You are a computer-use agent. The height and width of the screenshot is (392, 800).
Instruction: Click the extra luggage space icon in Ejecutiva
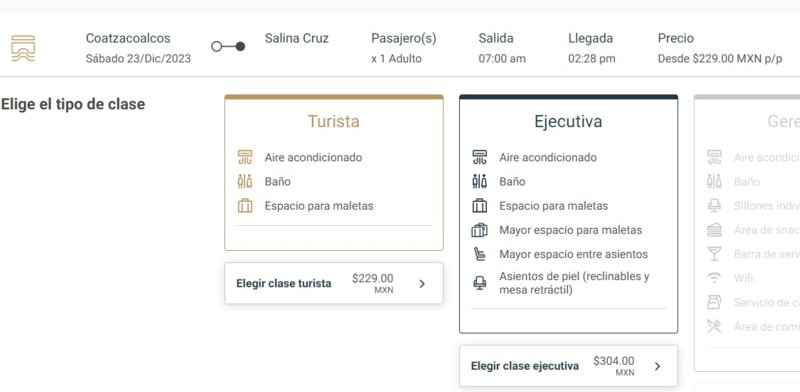480,230
